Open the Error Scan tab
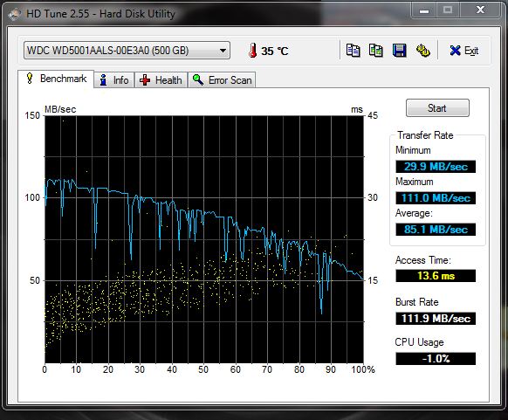The height and width of the screenshot is (420, 508). 222,80
